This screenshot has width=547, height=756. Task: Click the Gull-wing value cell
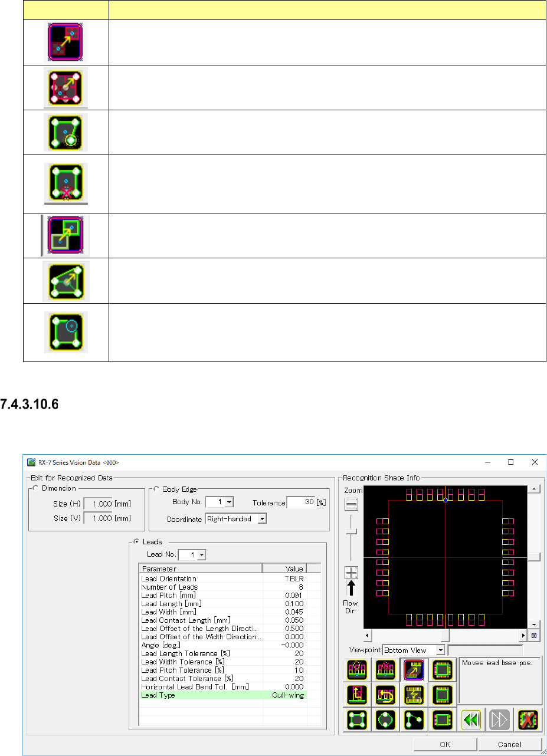click(x=285, y=695)
